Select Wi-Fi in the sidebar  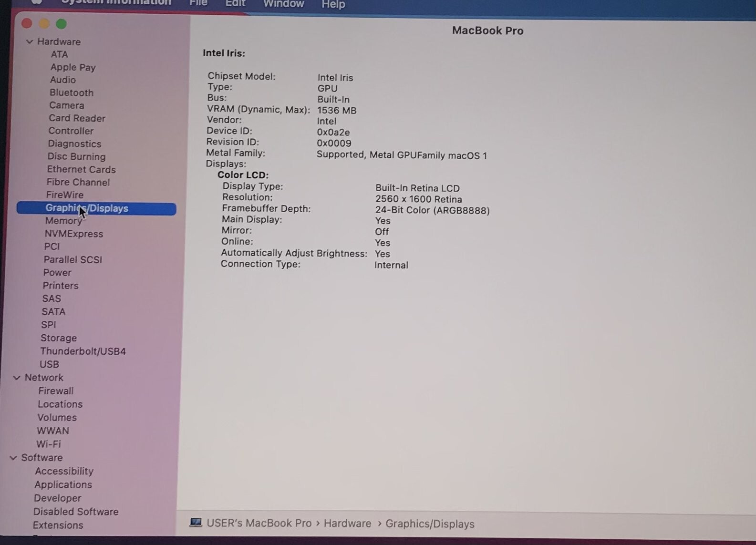click(49, 444)
